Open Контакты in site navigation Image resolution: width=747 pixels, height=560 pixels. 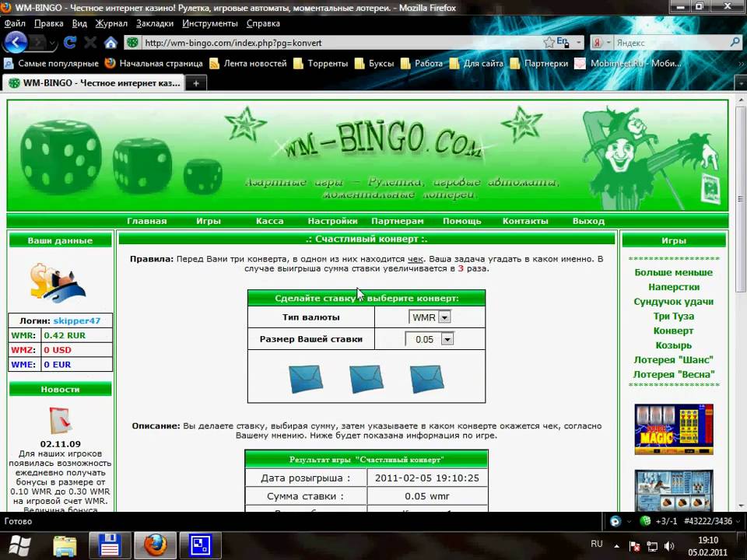point(525,221)
